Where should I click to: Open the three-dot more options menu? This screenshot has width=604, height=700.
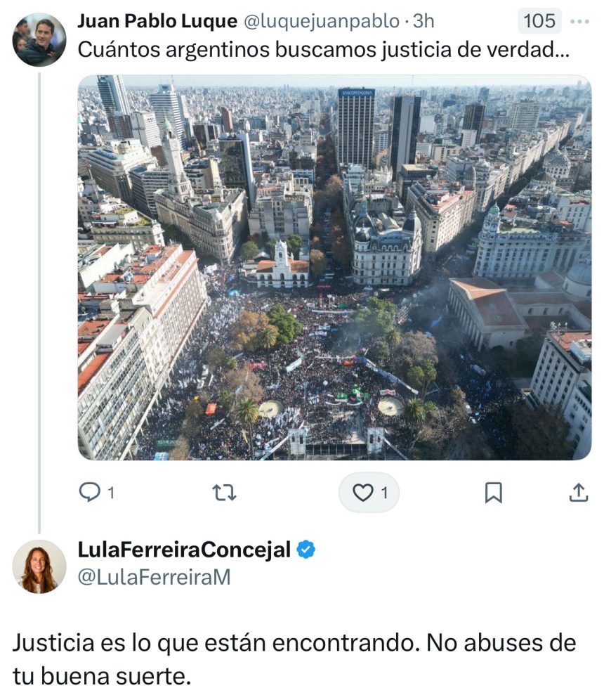click(x=580, y=21)
